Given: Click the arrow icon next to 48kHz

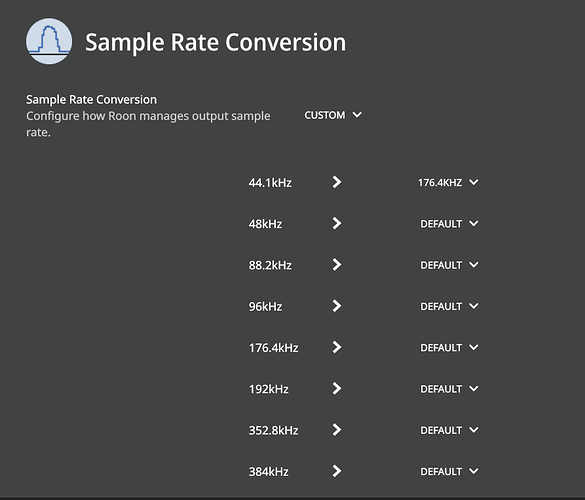Looking at the screenshot, I should [337, 224].
